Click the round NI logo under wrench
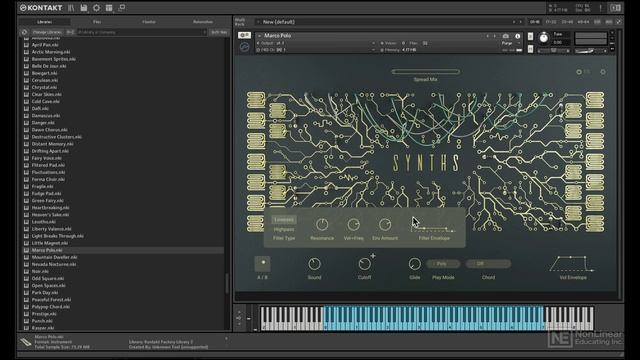 tap(244, 47)
